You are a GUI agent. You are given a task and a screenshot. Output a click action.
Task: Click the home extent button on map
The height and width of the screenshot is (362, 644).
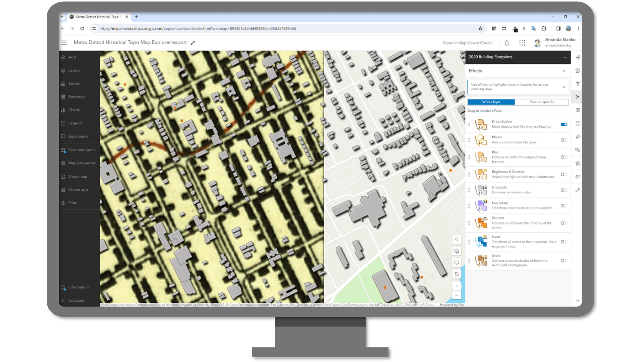[457, 274]
